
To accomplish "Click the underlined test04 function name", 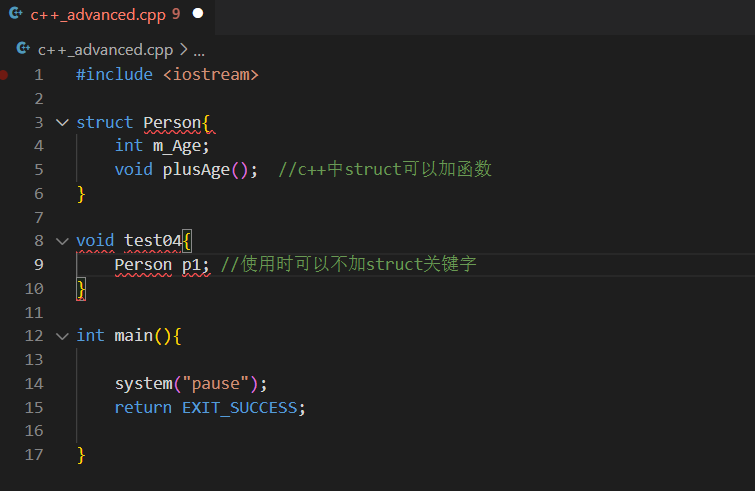I will [153, 241].
